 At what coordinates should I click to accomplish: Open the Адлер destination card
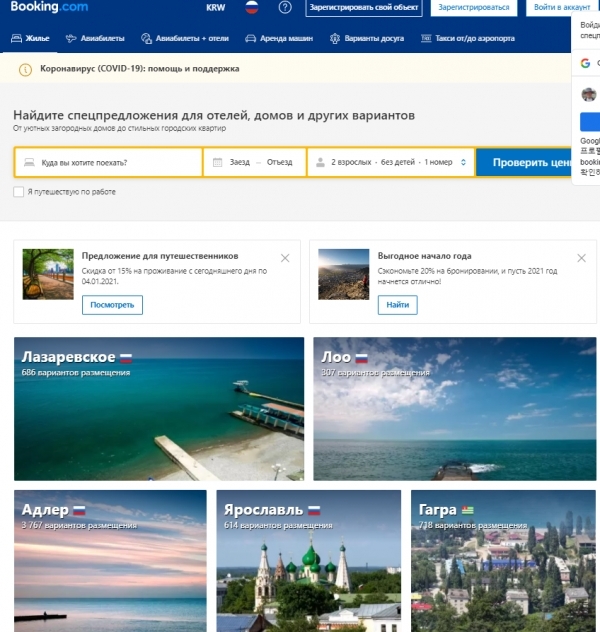tap(110, 561)
